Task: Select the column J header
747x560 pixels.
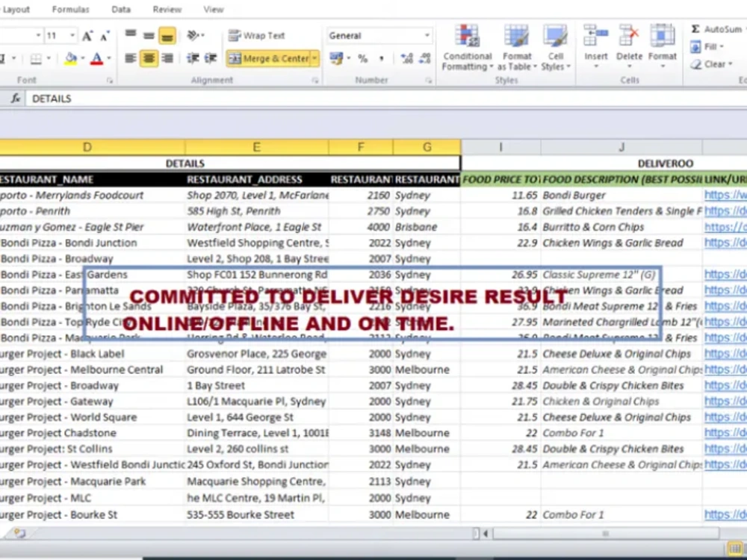Action: (x=622, y=147)
